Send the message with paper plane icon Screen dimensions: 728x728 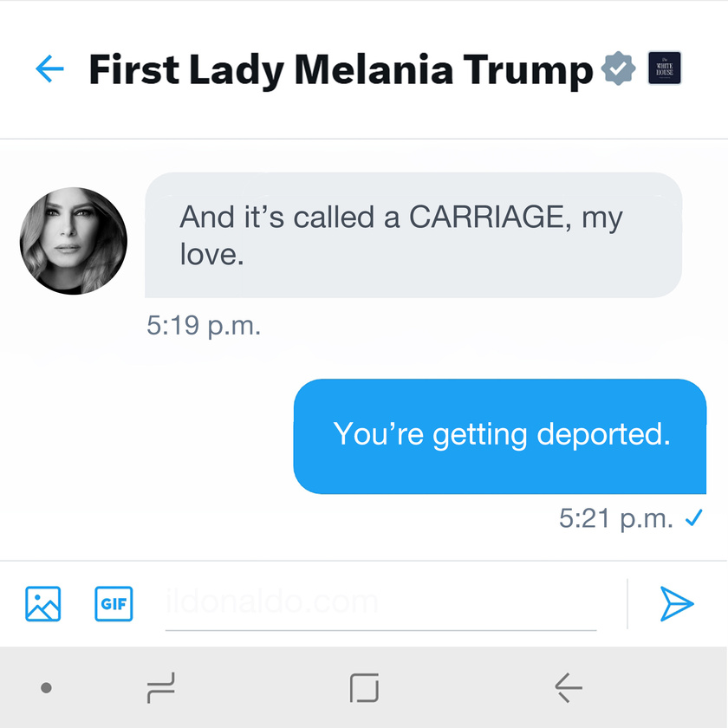[x=677, y=603]
